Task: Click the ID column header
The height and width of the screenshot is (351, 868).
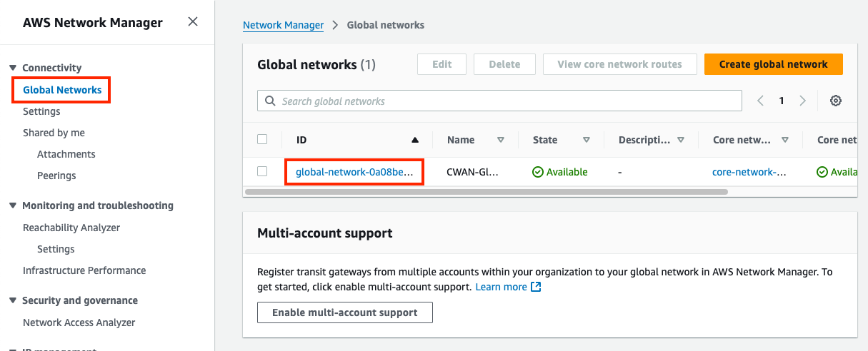Action: (301, 140)
